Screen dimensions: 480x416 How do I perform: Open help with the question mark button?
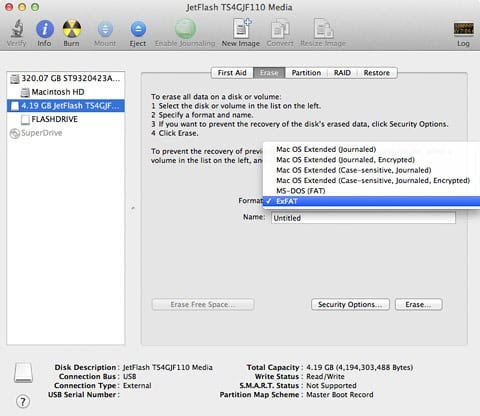pyautogui.click(x=23, y=401)
